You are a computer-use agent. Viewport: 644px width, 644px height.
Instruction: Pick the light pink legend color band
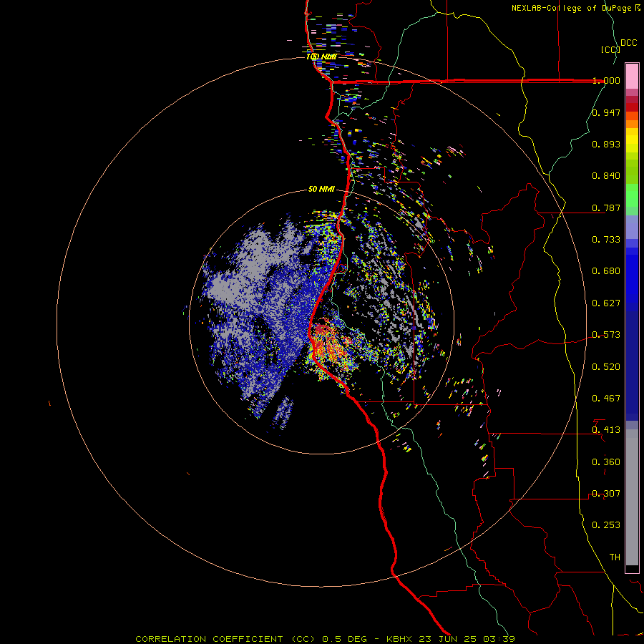[632, 77]
